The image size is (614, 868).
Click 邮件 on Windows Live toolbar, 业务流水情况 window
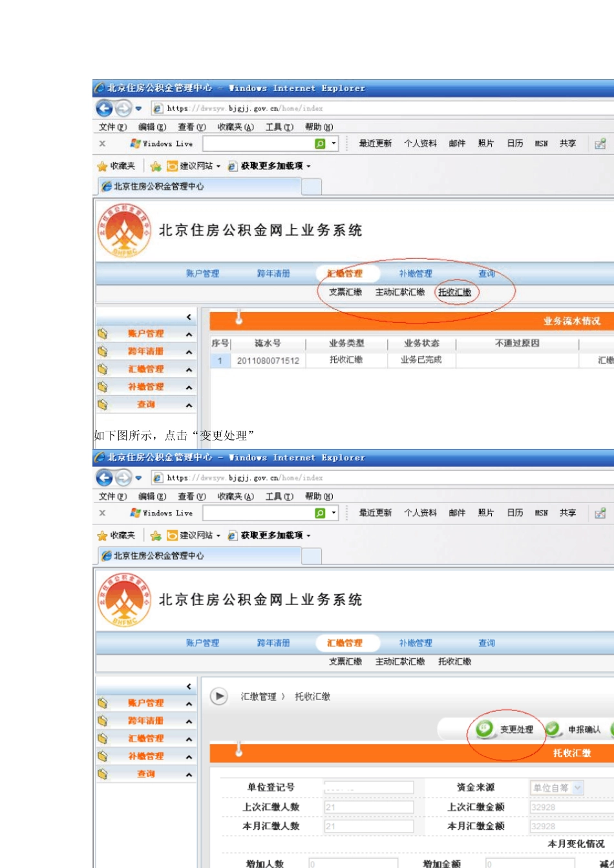[x=457, y=143]
